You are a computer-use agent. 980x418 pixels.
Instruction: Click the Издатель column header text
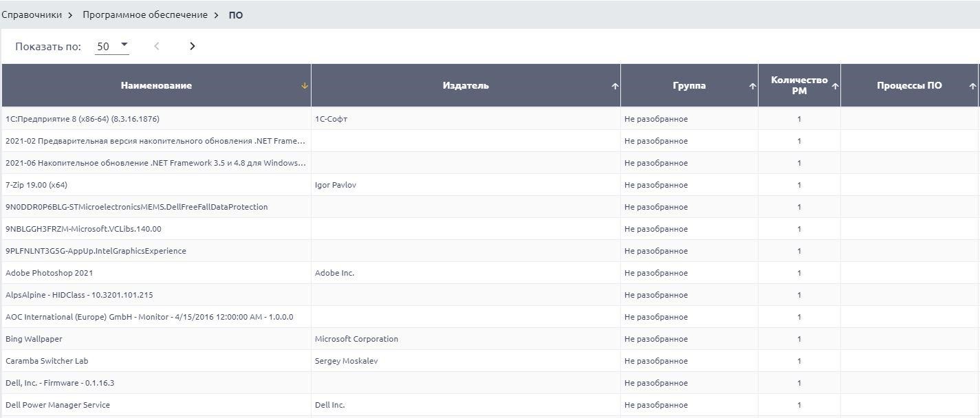tap(466, 86)
